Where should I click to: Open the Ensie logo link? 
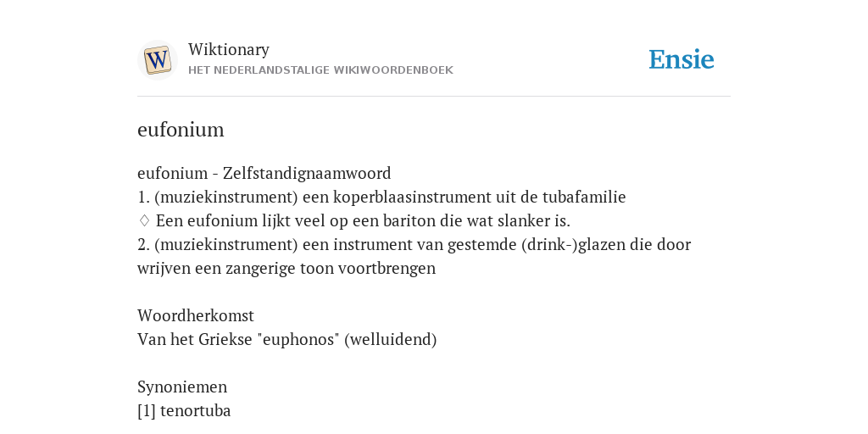point(681,59)
